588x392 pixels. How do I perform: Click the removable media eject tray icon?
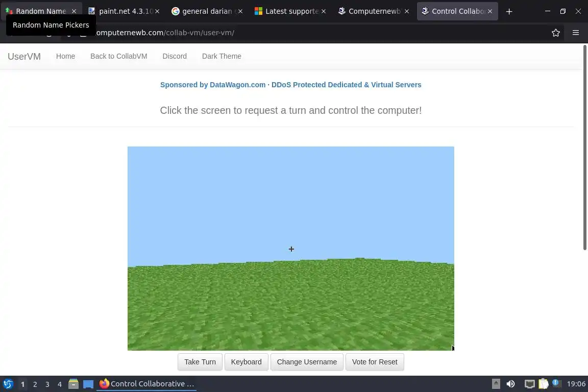496,384
